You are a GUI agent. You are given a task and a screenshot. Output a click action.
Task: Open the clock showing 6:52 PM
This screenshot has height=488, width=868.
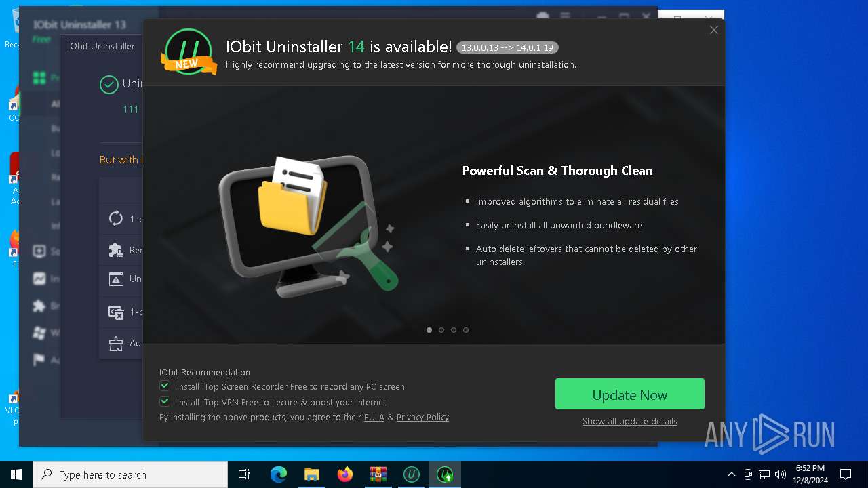810,474
